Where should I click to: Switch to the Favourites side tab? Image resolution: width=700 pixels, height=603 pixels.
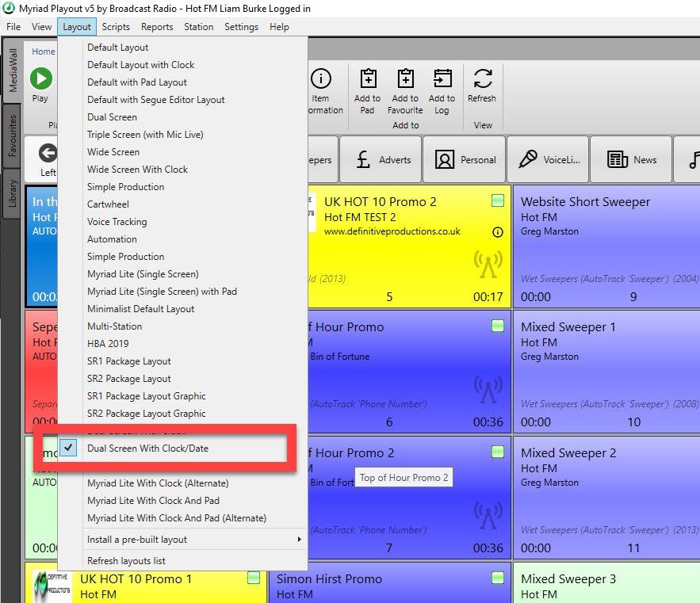point(13,135)
